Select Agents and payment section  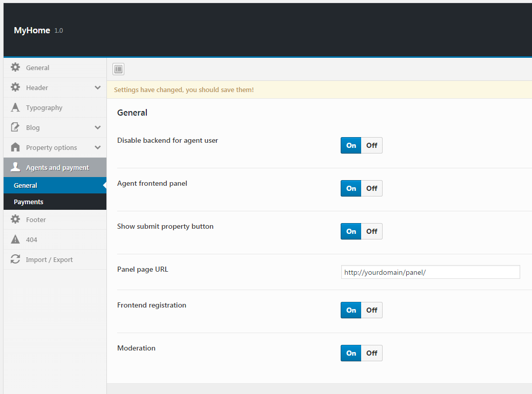(55, 167)
